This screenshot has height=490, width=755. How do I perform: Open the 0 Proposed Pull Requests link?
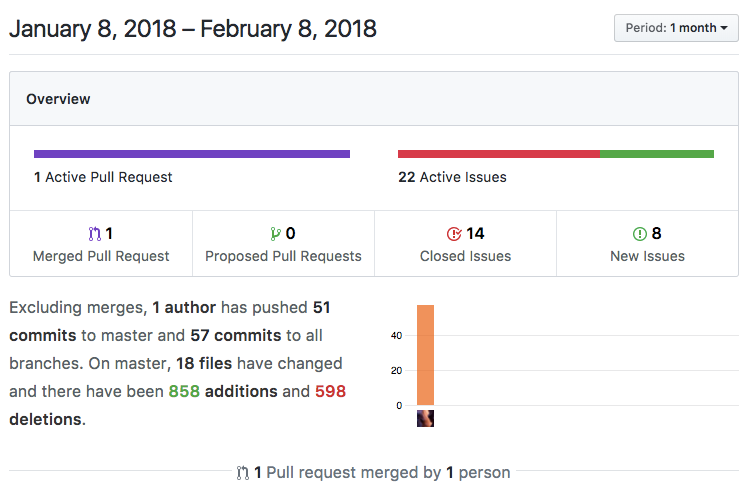coord(283,244)
